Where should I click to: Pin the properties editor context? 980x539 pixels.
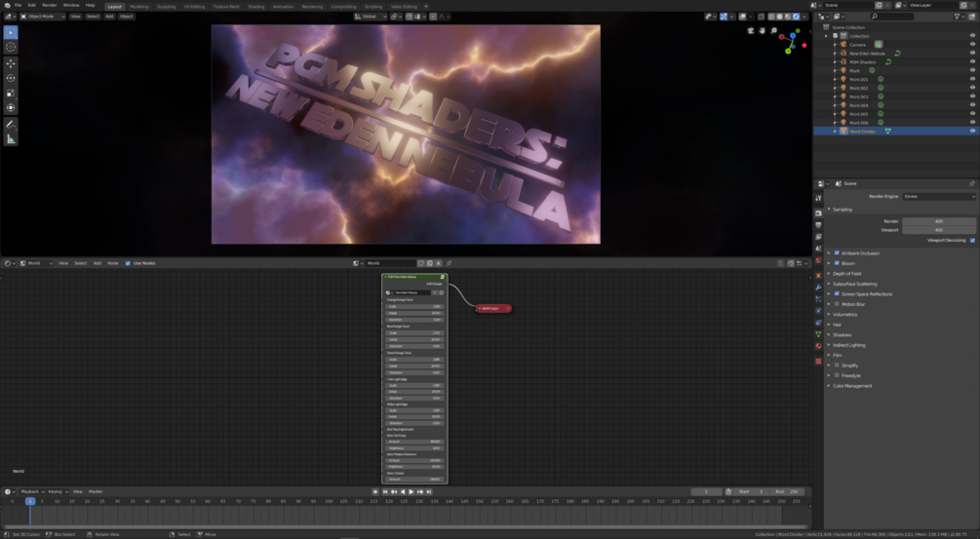[x=972, y=183]
